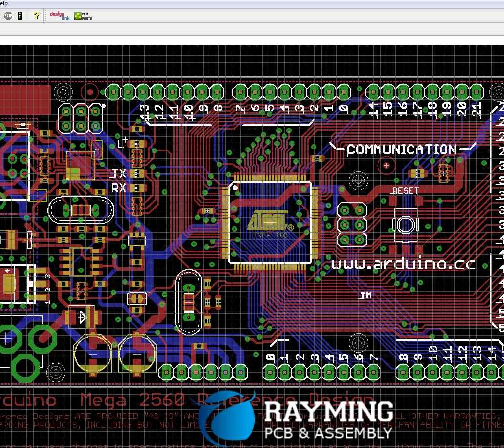The height and width of the screenshot is (448, 504).
Task: Select the horizontal crystal oscillator footprint
Action: pos(81,210)
